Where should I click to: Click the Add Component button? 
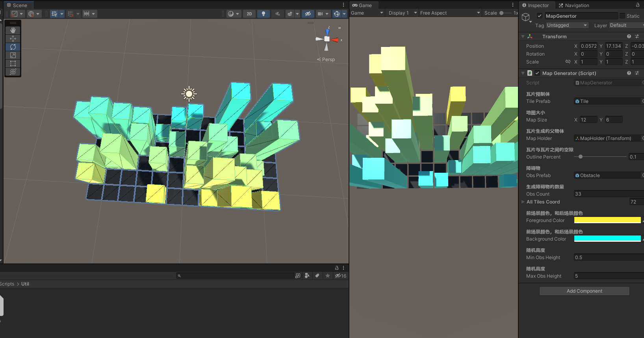pos(585,291)
